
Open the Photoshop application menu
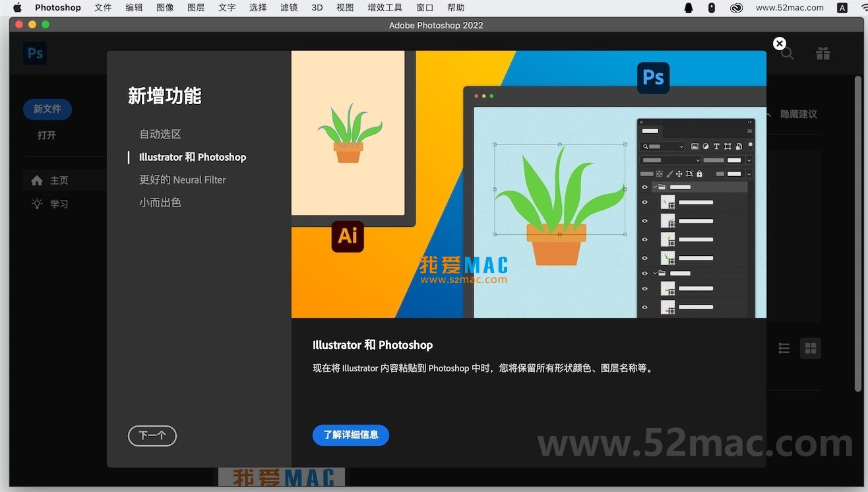pyautogui.click(x=58, y=8)
